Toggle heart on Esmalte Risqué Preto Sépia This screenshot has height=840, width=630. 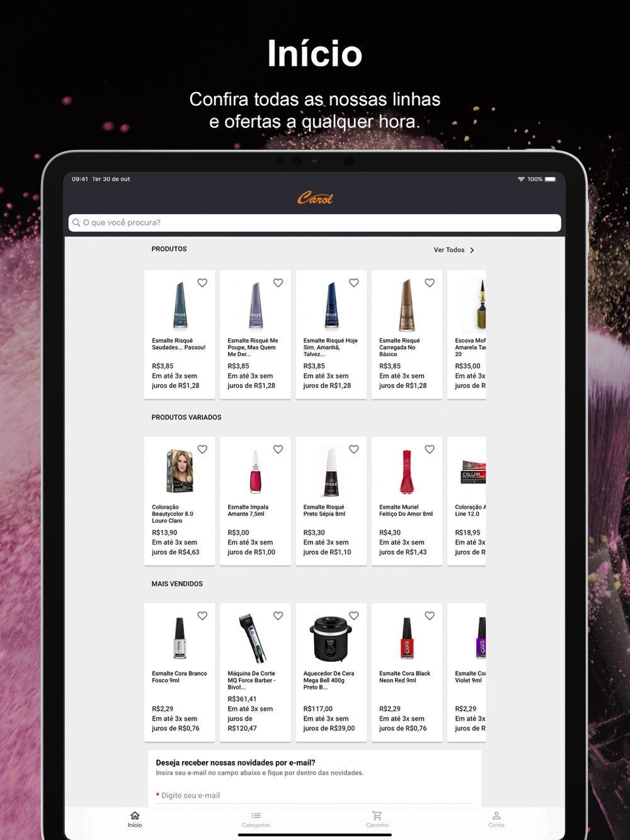[354, 449]
